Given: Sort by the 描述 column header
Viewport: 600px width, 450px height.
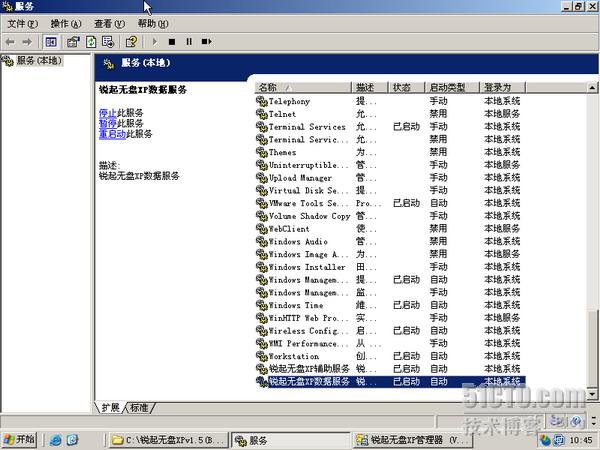Looking at the screenshot, I should (370, 87).
